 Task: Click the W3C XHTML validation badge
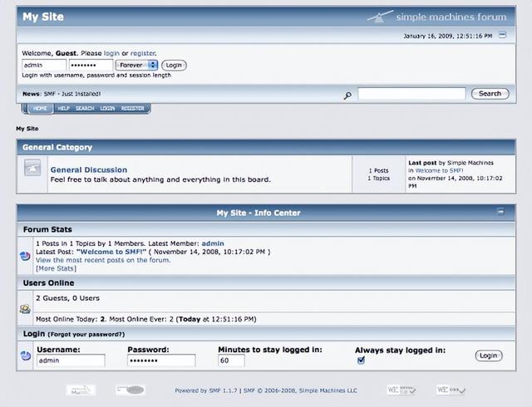click(401, 390)
